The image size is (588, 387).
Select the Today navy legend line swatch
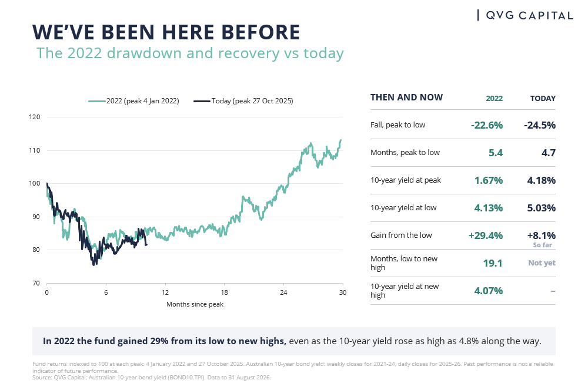click(x=202, y=101)
